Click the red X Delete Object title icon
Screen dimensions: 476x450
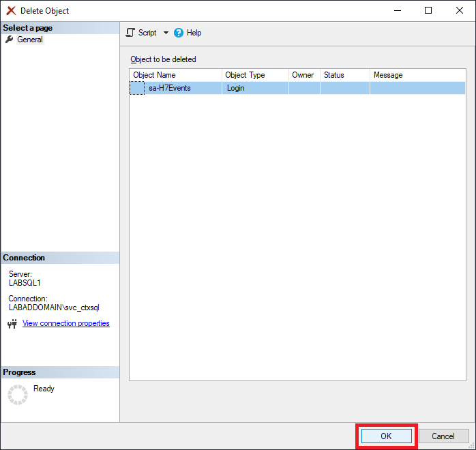point(11,11)
